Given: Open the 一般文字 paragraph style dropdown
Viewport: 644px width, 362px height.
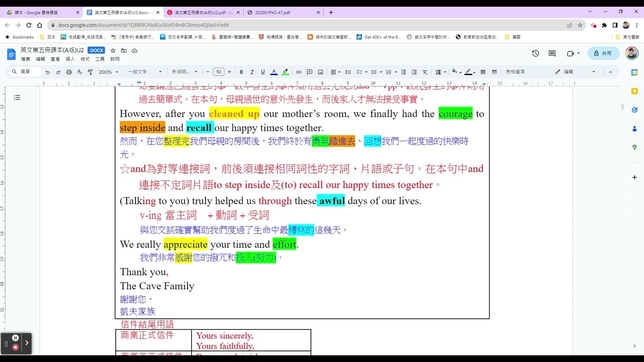Looking at the screenshot, I should [x=145, y=72].
